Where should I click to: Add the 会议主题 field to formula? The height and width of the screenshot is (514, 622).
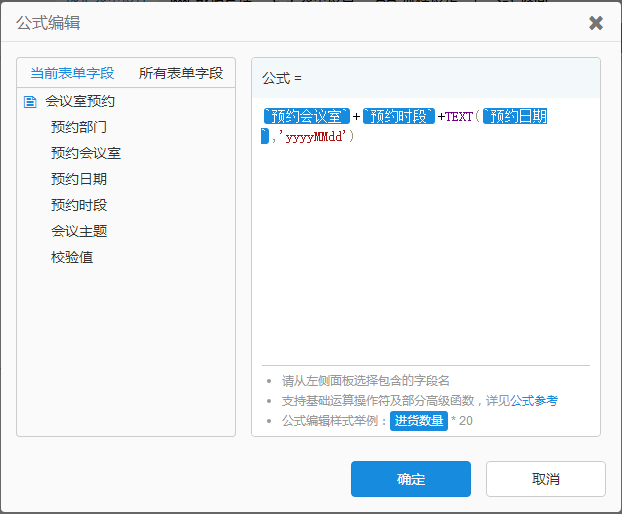[x=79, y=231]
